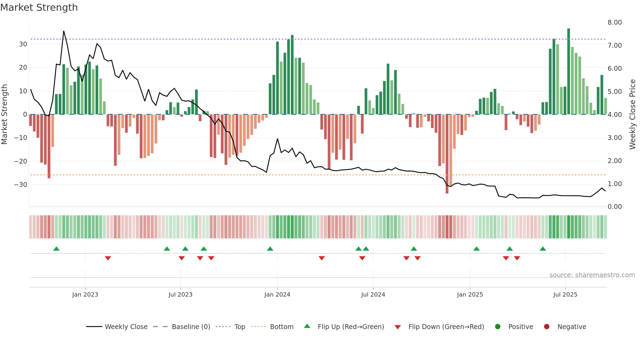Viewport: 644px width, 362px height.
Task: Toggle the Positive legend entry
Action: 514,327
